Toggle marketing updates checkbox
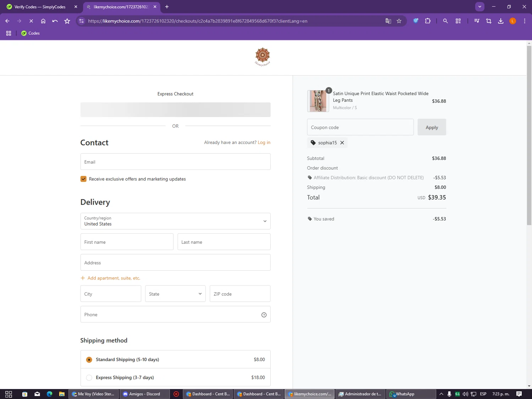The height and width of the screenshot is (399, 532). 83,179
